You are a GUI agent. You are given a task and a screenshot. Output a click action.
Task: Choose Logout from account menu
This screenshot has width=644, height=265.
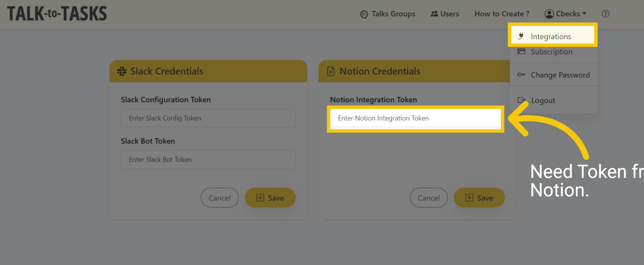click(x=553, y=100)
